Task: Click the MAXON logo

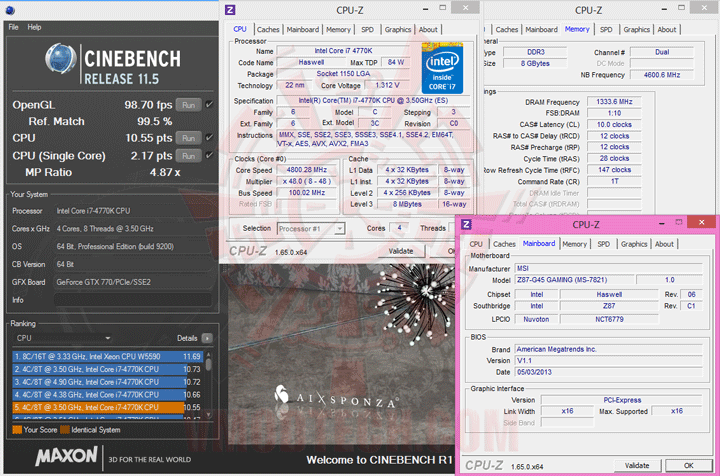Action: point(67,457)
